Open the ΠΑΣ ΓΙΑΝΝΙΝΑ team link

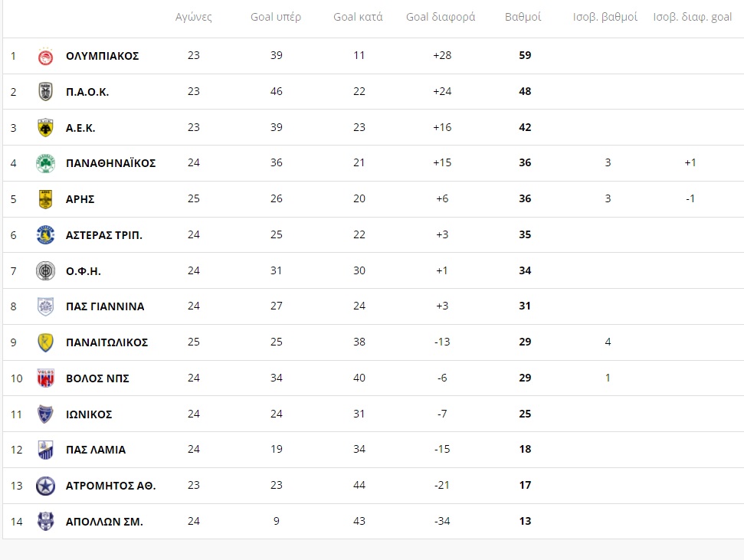105,306
